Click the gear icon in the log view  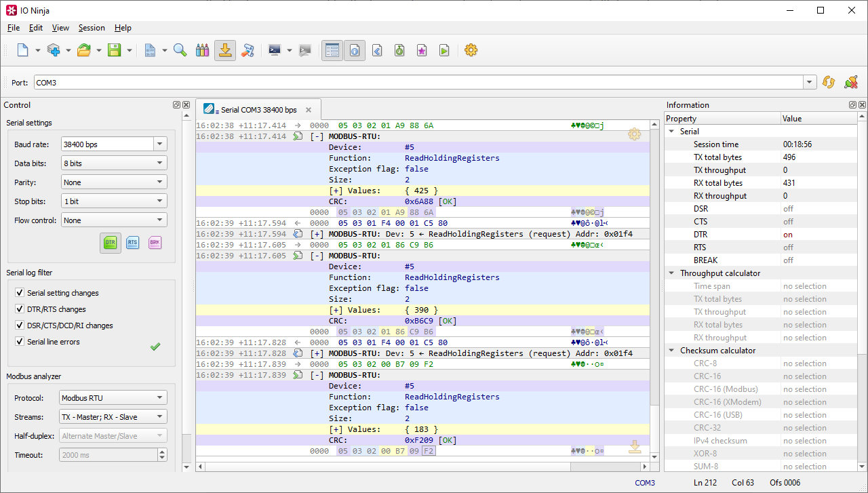[x=634, y=134]
